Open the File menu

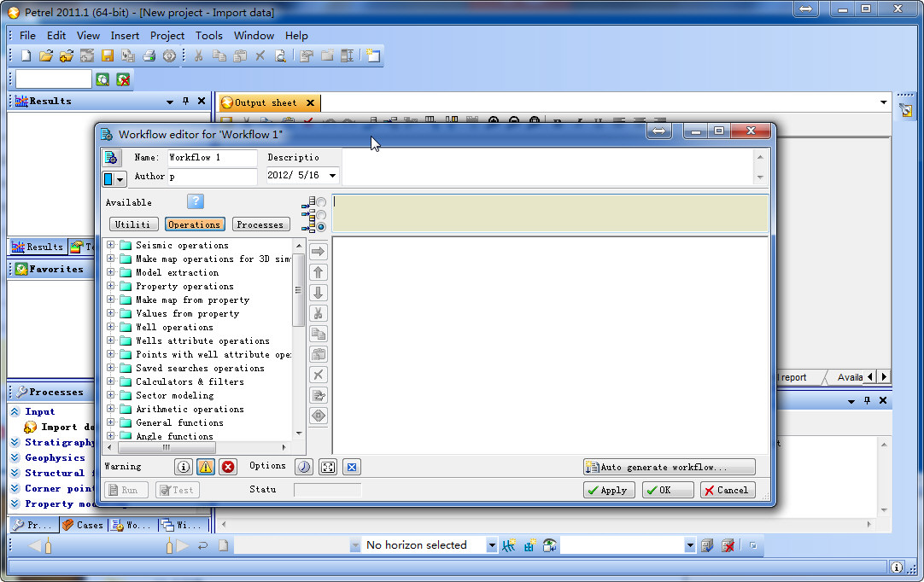27,35
